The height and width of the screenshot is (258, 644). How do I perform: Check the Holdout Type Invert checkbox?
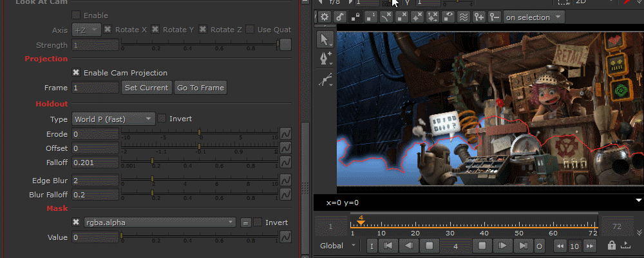pyautogui.click(x=162, y=119)
